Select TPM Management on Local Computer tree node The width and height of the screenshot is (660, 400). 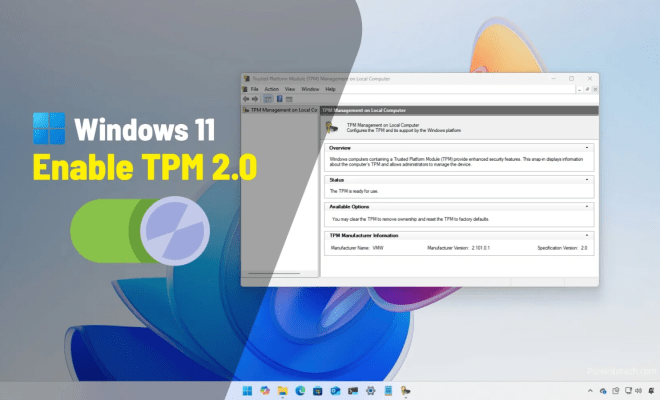pos(280,110)
